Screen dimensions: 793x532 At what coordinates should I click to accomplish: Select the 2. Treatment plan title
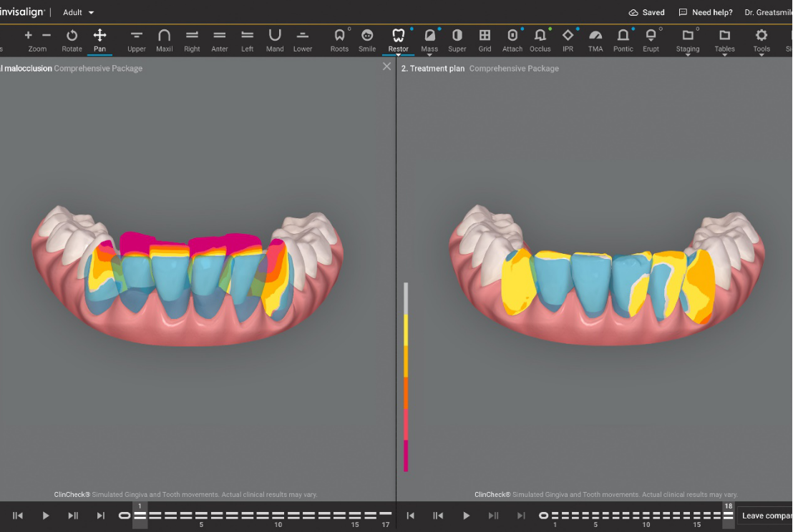pyautogui.click(x=433, y=68)
